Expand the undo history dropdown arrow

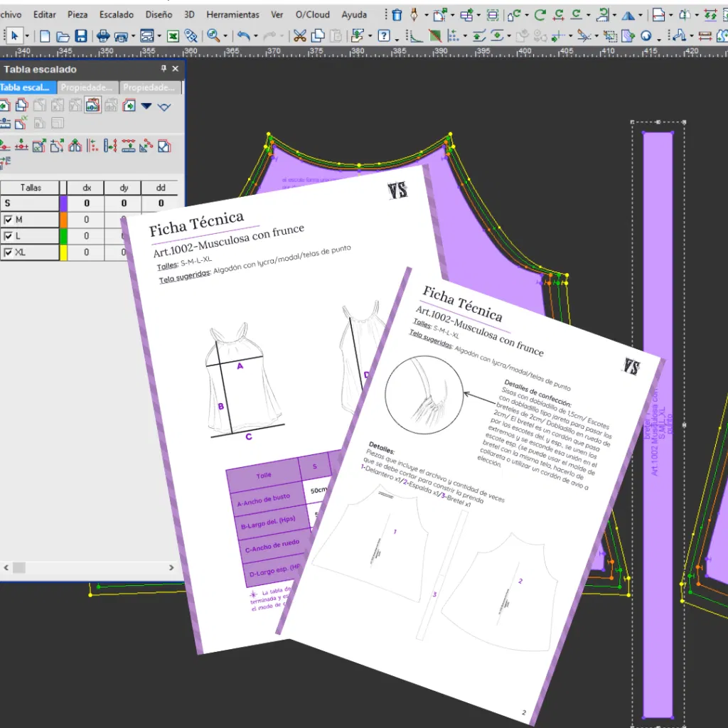[255, 36]
